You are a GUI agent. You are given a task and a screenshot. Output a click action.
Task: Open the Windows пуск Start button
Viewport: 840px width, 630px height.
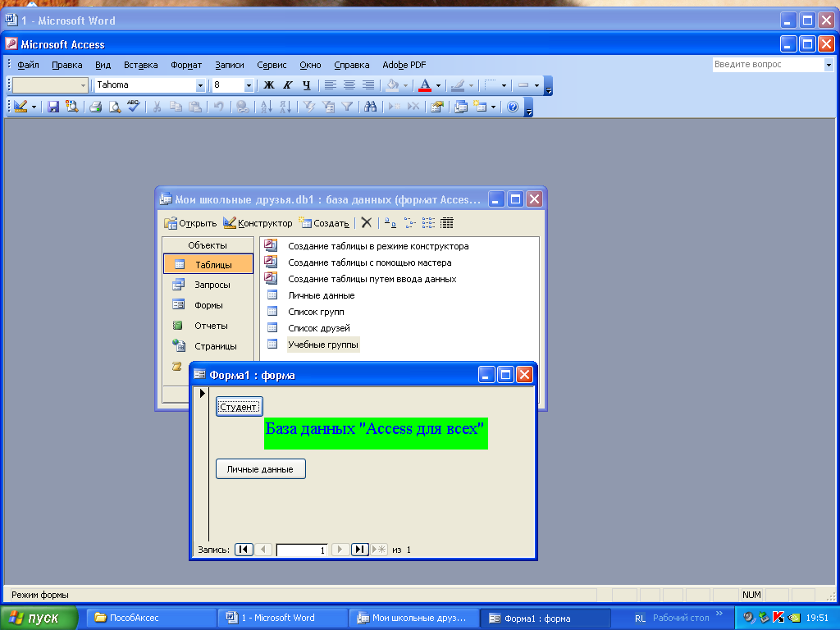39,618
